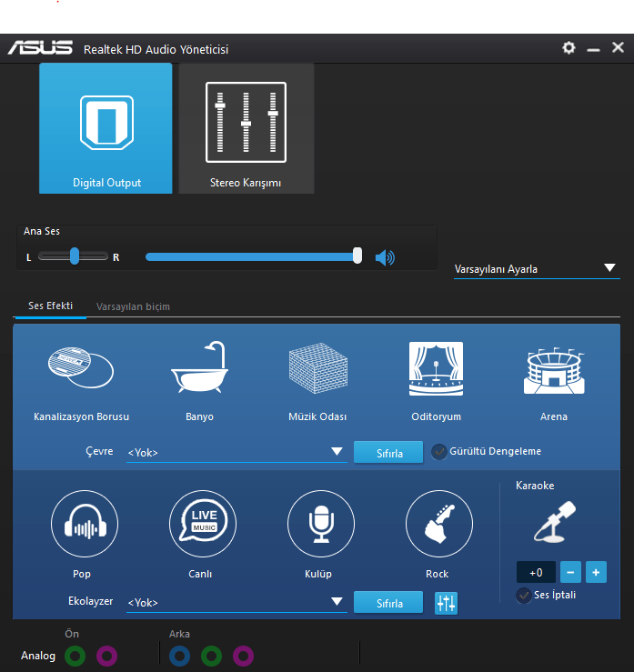Apply the Oditoryum stage environment effect
The width and height of the screenshot is (634, 672).
[x=436, y=368]
